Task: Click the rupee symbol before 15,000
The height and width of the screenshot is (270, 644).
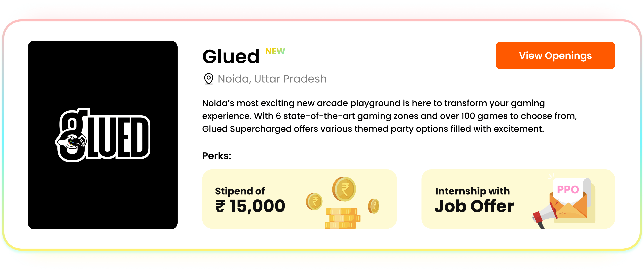Action: click(220, 206)
